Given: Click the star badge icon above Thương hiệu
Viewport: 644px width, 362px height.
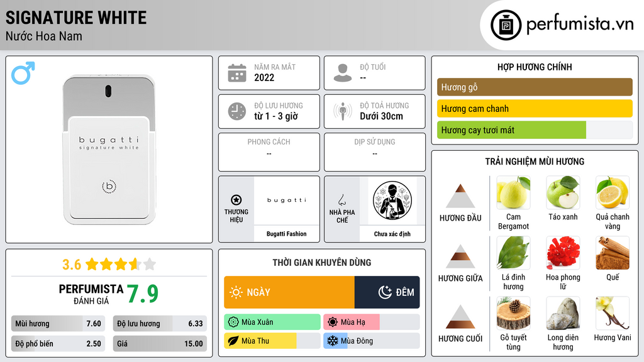Looking at the screenshot, I should click(236, 200).
